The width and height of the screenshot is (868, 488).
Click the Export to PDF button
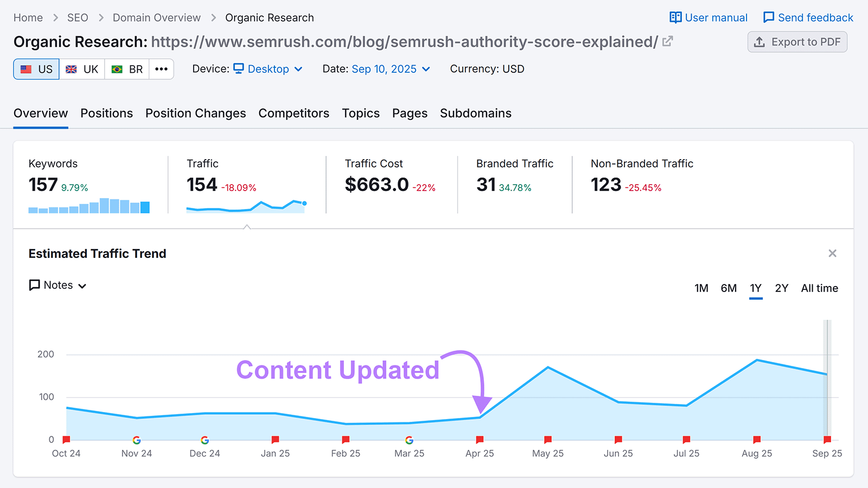(797, 42)
